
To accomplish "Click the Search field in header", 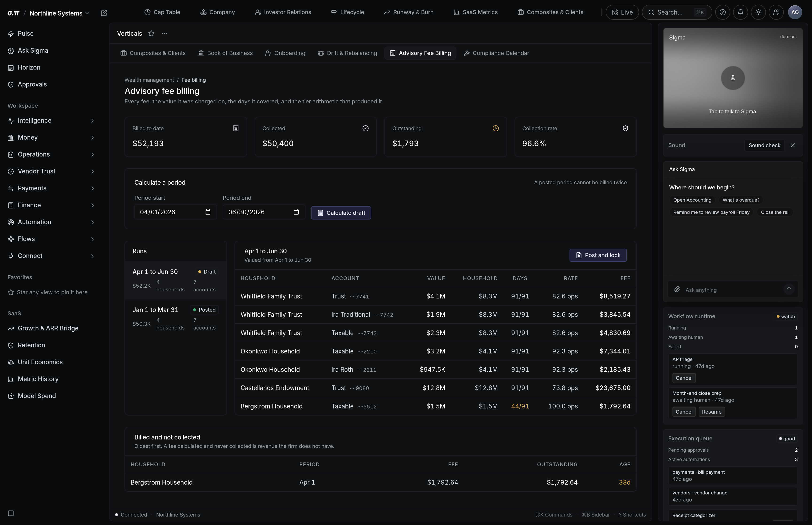I will point(677,12).
